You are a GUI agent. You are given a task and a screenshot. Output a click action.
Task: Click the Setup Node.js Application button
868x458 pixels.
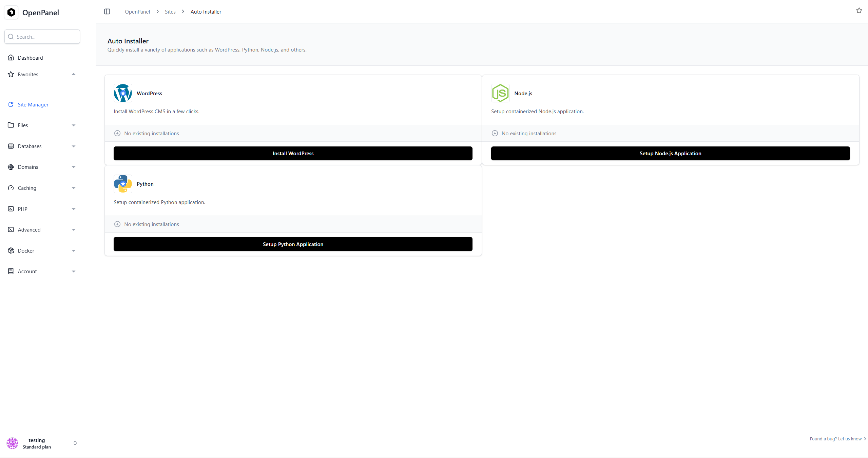[x=670, y=153]
